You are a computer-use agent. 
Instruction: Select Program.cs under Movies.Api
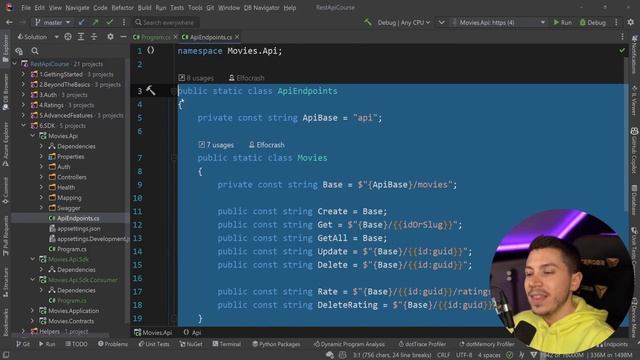pos(71,249)
